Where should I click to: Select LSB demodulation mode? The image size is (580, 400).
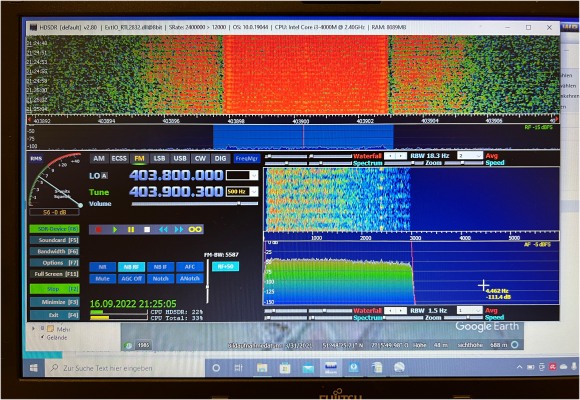(x=159, y=159)
